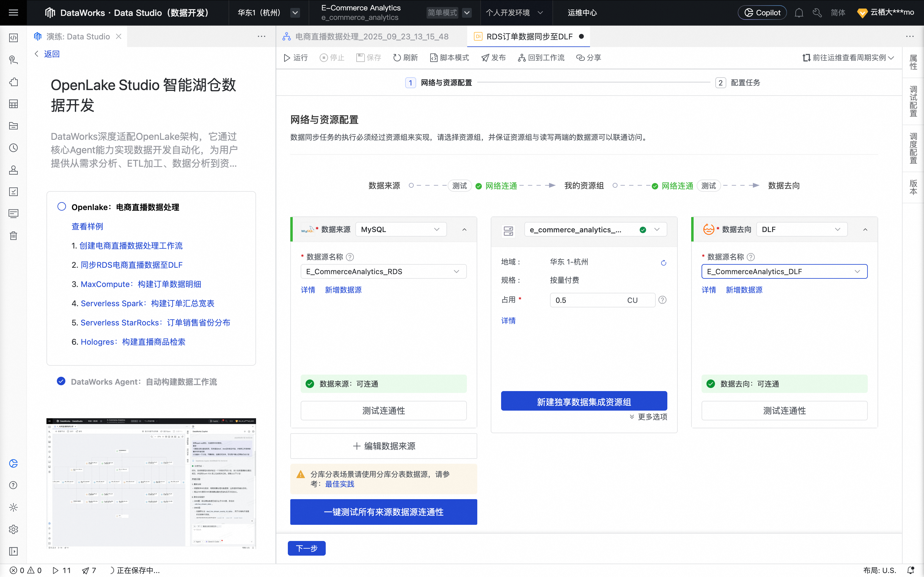Switch to the 电商直播数据处理 workflow tab
The width and height of the screenshot is (924, 577).
coord(372,36)
